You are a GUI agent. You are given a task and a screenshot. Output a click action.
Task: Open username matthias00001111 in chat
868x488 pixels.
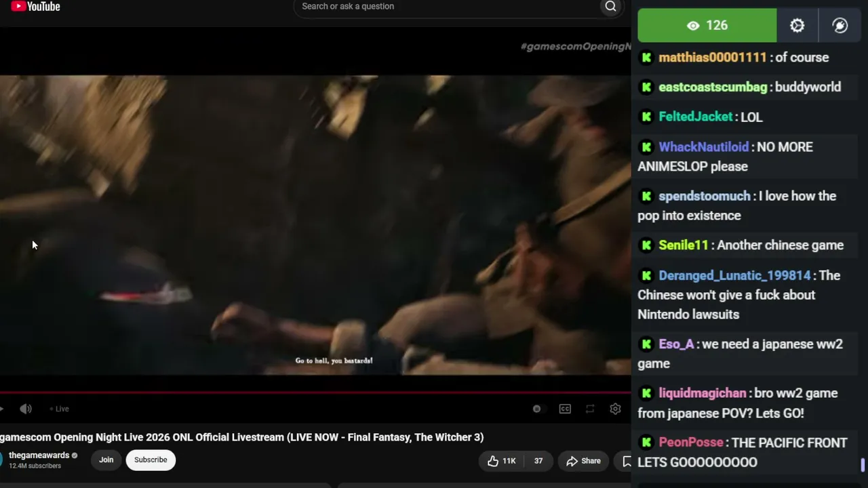(x=713, y=58)
